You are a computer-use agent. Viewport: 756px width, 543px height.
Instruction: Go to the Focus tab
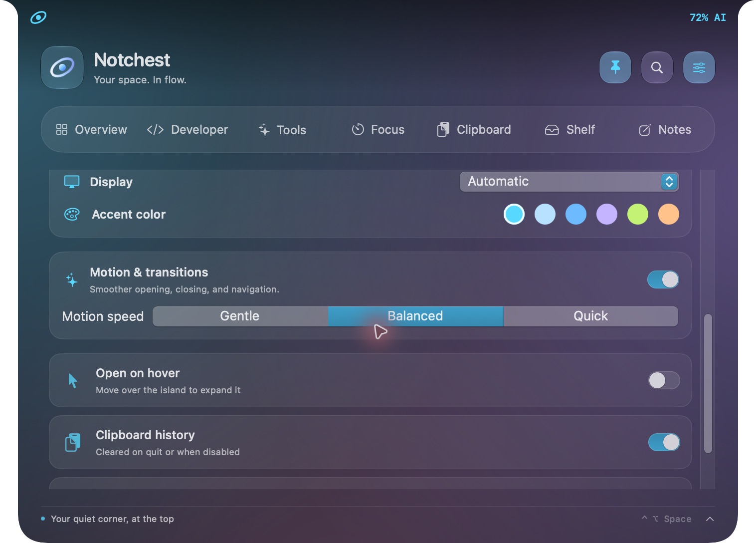[378, 130]
